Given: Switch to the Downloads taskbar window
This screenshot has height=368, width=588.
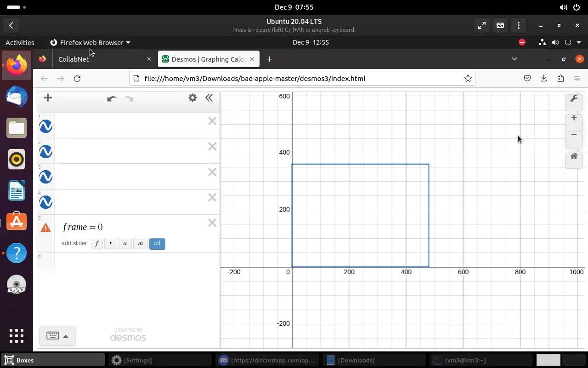Looking at the screenshot, I should coord(373,360).
